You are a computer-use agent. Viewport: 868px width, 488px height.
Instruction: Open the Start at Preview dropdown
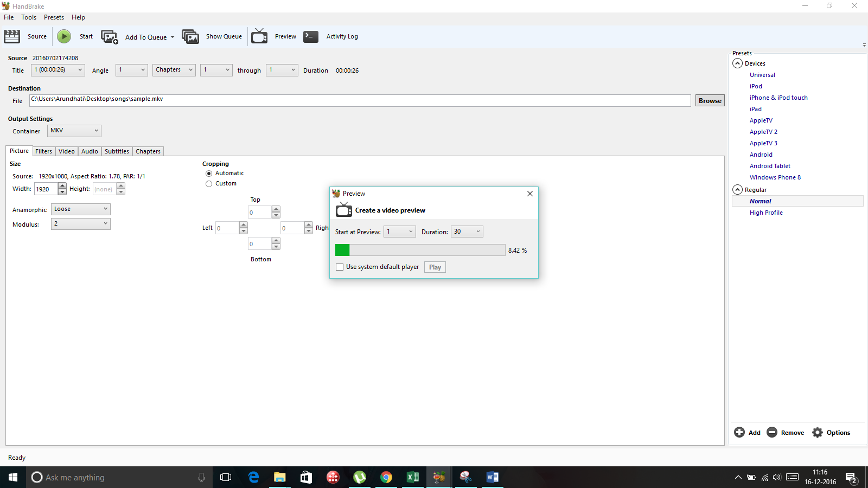pos(400,232)
